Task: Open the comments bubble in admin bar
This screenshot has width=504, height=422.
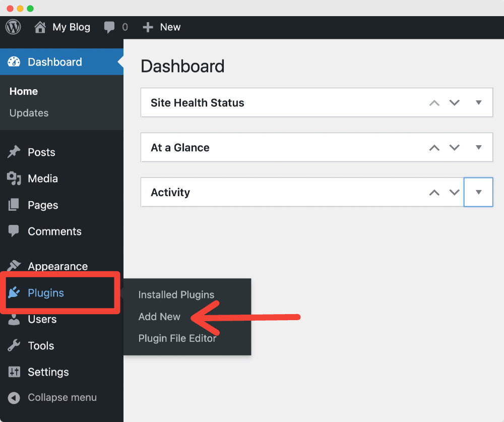Action: tap(109, 27)
